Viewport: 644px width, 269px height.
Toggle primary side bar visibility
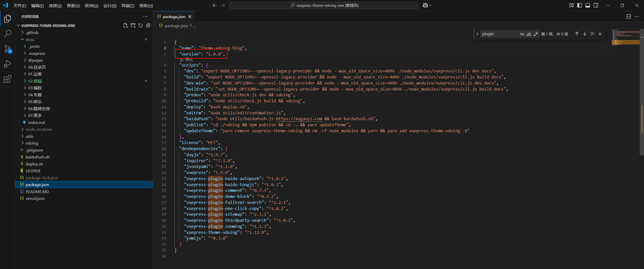(x=580, y=5)
